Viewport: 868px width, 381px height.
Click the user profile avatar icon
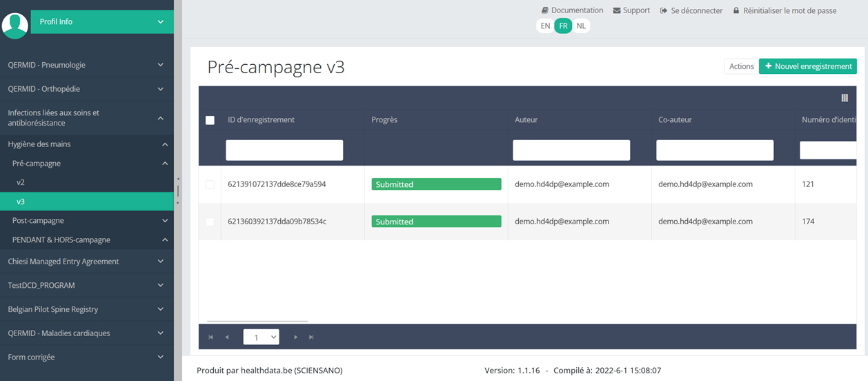point(15,26)
